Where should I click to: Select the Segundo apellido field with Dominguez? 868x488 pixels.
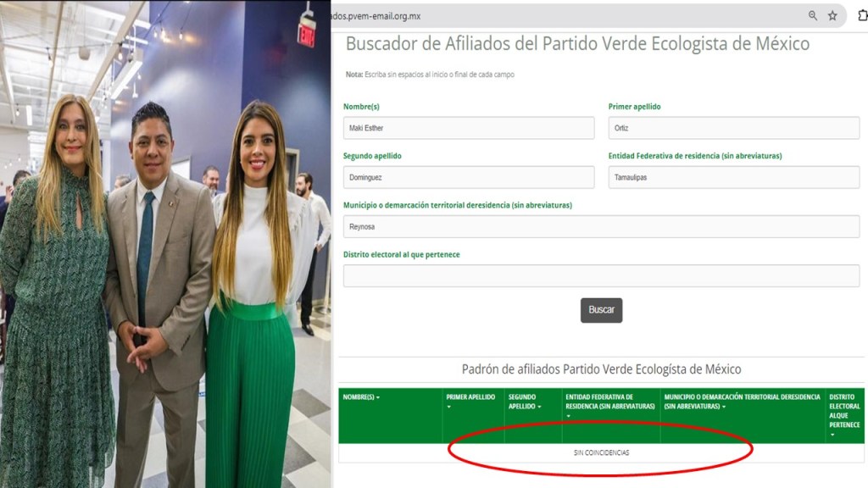[x=468, y=177]
